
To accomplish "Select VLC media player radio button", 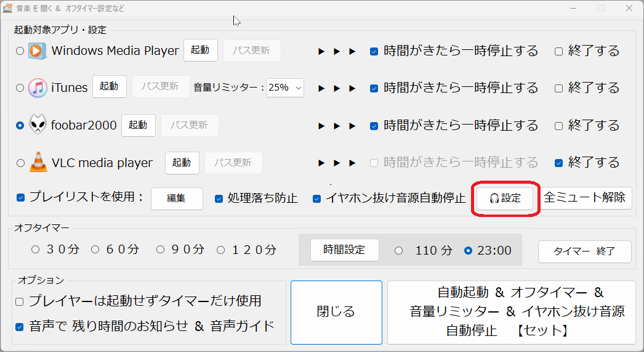I will pyautogui.click(x=20, y=163).
